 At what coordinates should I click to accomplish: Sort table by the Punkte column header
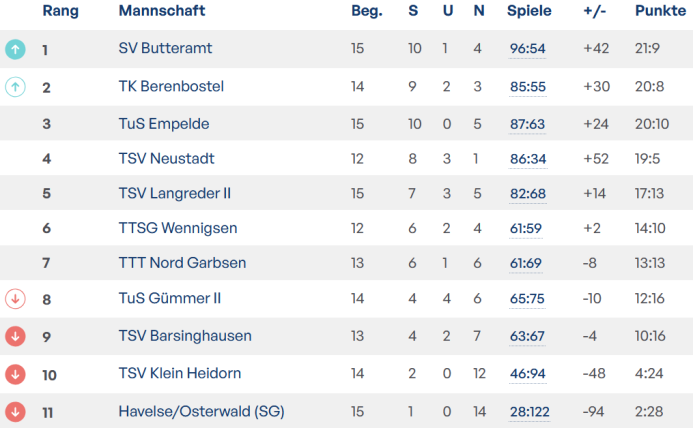coord(660,11)
